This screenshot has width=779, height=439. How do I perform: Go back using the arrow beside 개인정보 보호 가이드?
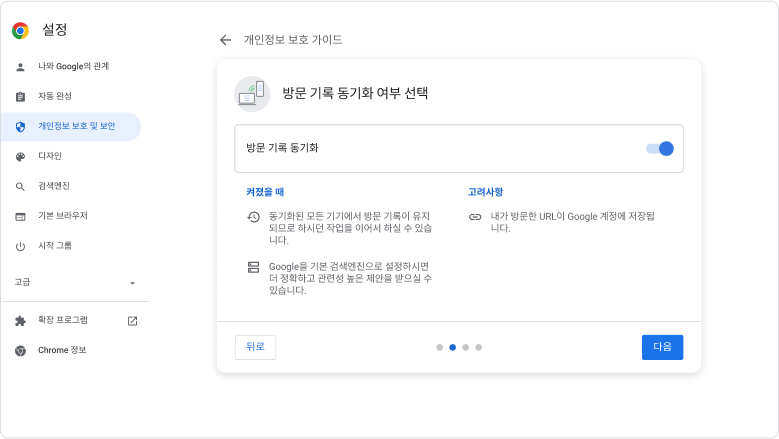coord(226,40)
